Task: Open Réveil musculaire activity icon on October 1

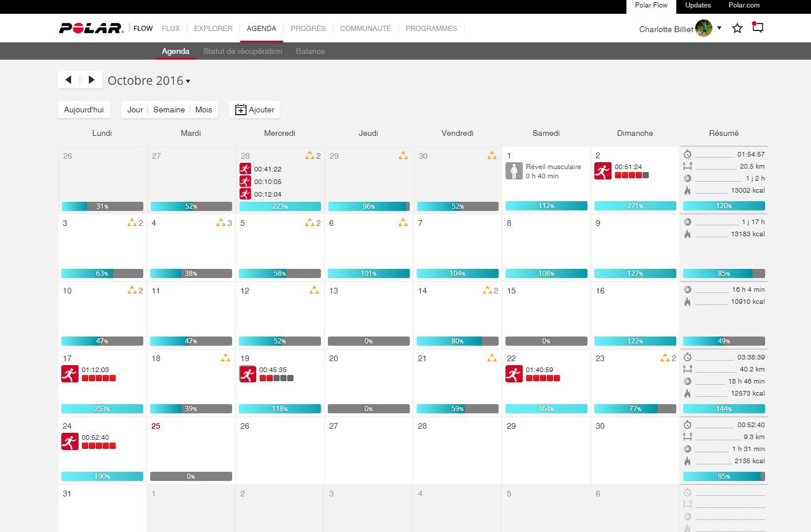Action: (514, 171)
